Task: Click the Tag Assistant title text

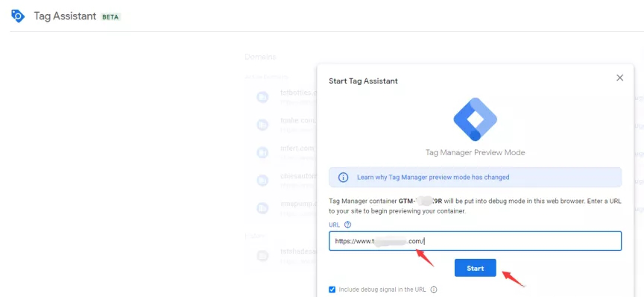Action: click(65, 16)
